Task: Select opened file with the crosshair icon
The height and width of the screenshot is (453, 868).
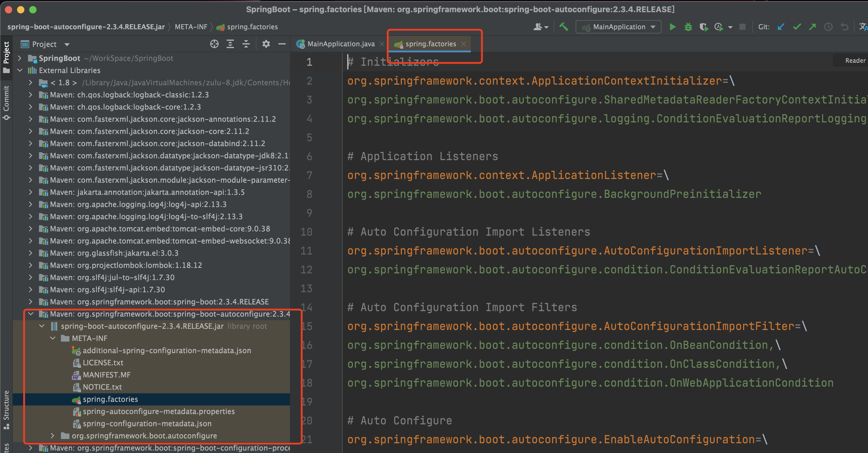Action: pos(214,44)
